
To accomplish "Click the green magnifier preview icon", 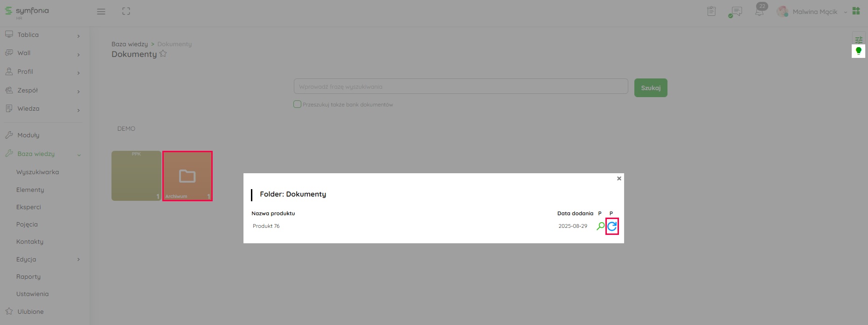I will click(x=600, y=226).
